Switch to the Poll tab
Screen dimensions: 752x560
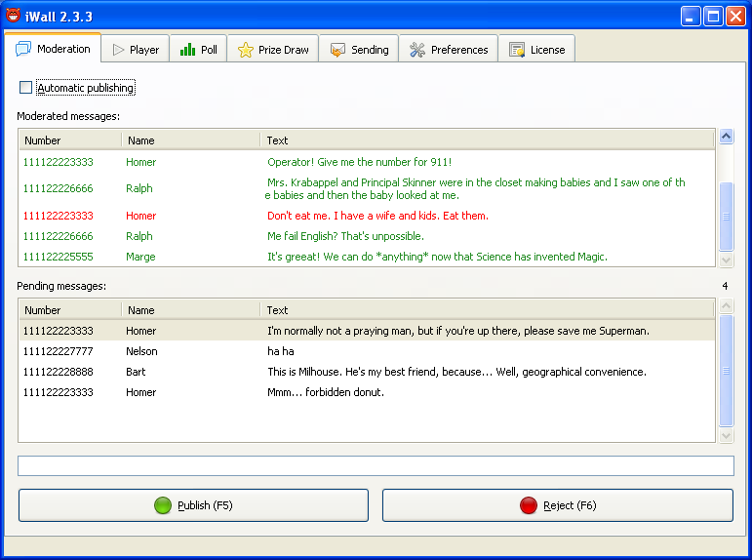tap(198, 49)
